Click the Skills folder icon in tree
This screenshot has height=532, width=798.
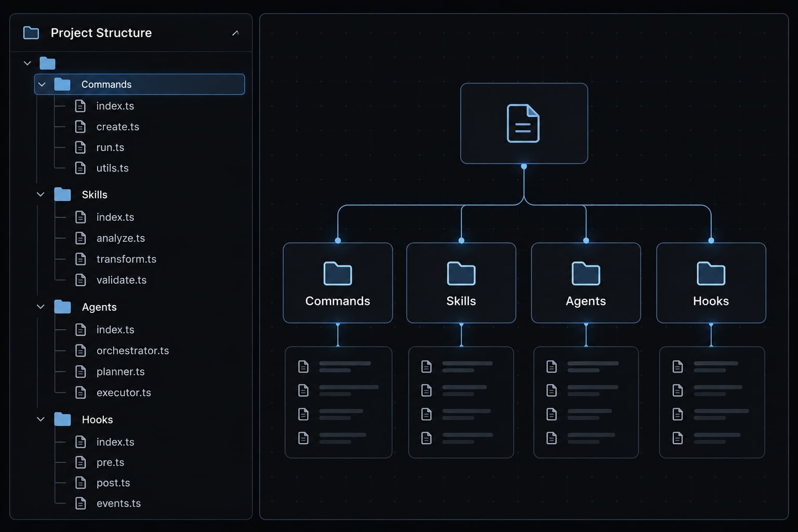click(62, 194)
